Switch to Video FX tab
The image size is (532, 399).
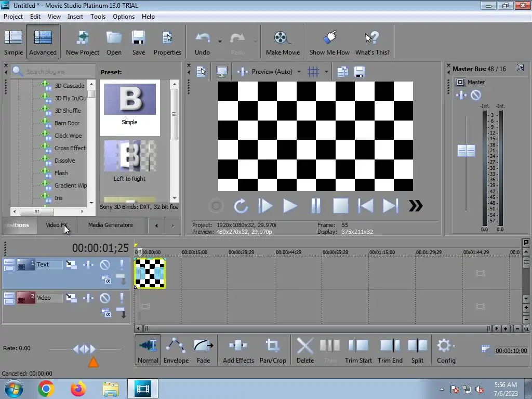[x=57, y=225]
